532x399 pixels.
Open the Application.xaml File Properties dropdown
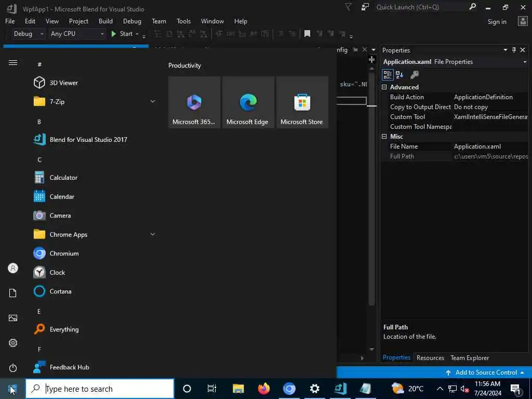point(525,62)
